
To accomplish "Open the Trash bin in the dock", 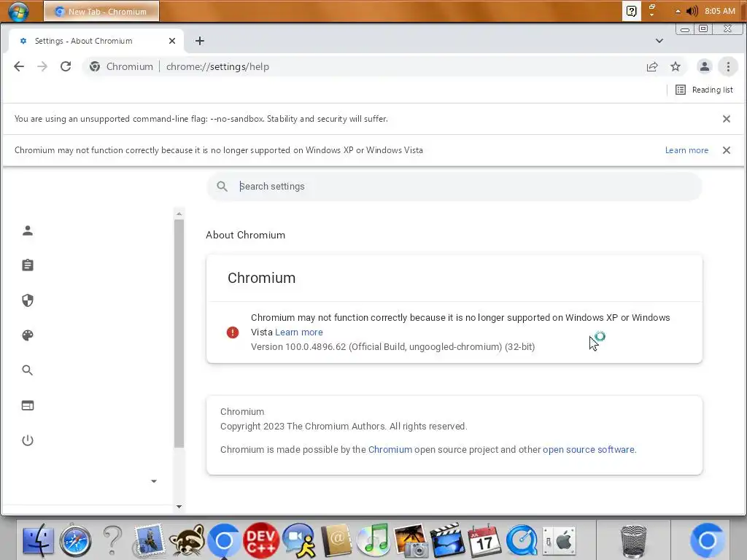I will coord(634,541).
